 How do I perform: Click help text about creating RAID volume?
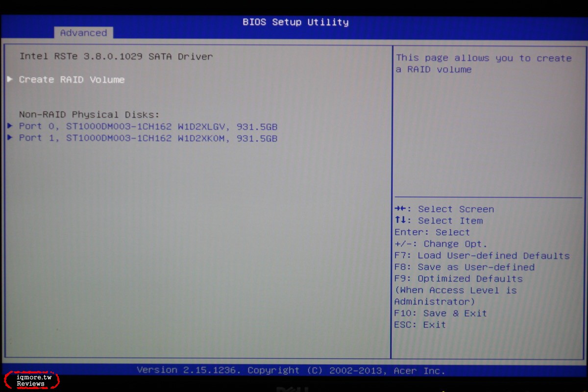tap(484, 64)
